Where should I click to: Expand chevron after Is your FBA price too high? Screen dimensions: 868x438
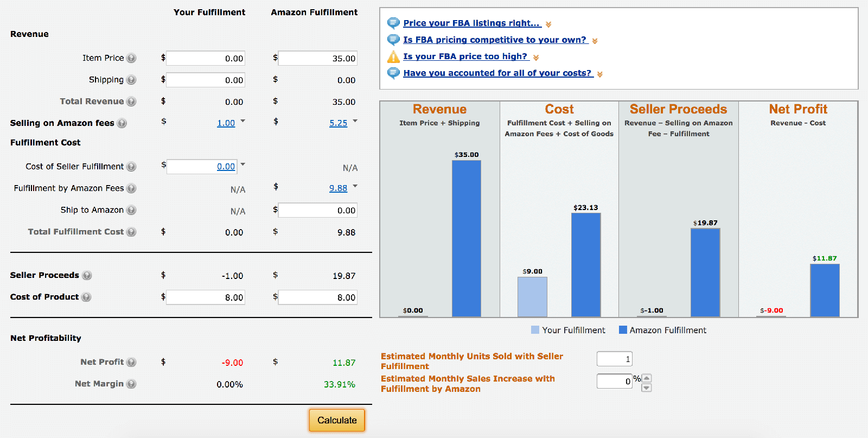coord(536,58)
